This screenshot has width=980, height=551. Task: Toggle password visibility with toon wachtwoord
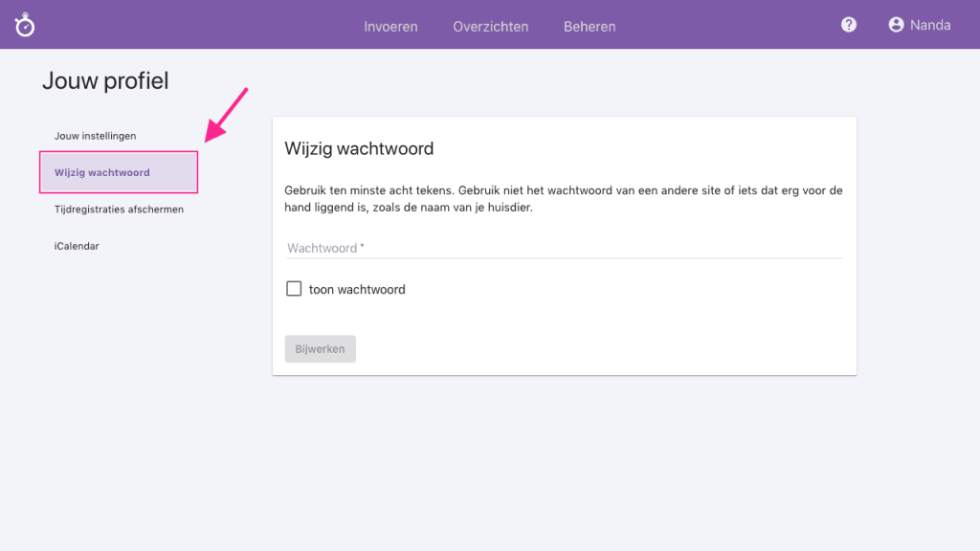point(294,288)
